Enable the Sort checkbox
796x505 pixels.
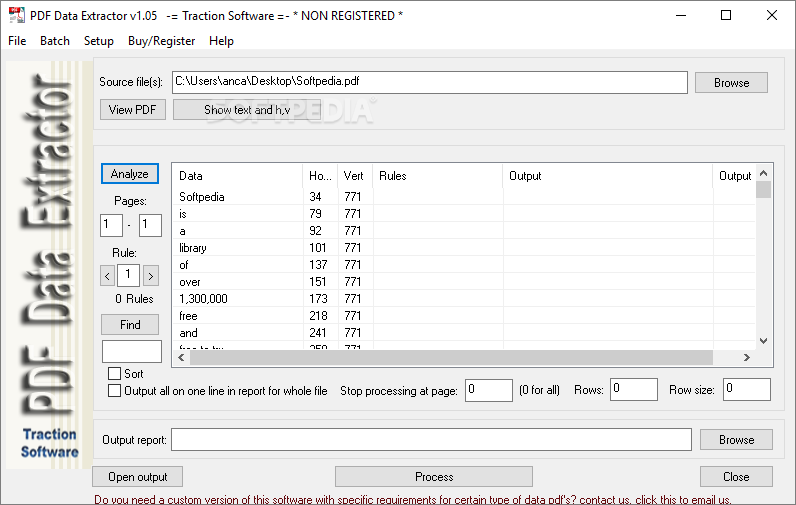115,374
